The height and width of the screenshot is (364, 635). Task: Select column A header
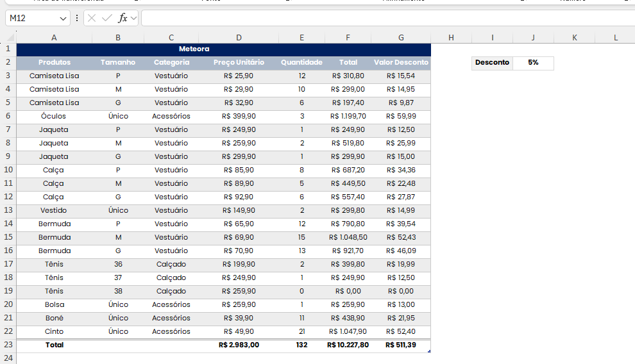pos(55,38)
